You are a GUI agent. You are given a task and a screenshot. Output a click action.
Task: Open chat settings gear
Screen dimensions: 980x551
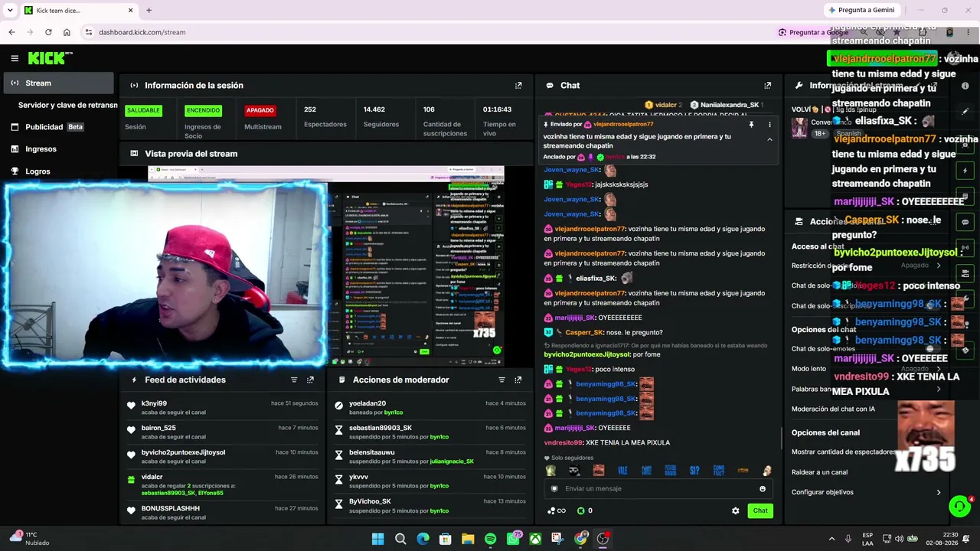pyautogui.click(x=736, y=510)
